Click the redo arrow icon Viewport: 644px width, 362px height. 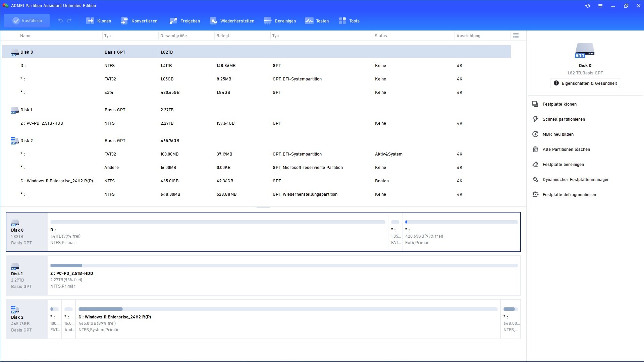point(69,21)
